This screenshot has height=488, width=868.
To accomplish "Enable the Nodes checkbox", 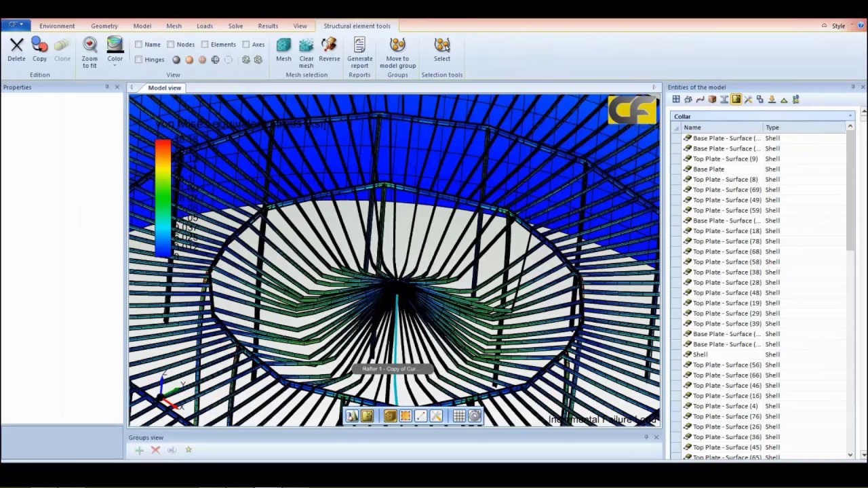I will 171,45.
